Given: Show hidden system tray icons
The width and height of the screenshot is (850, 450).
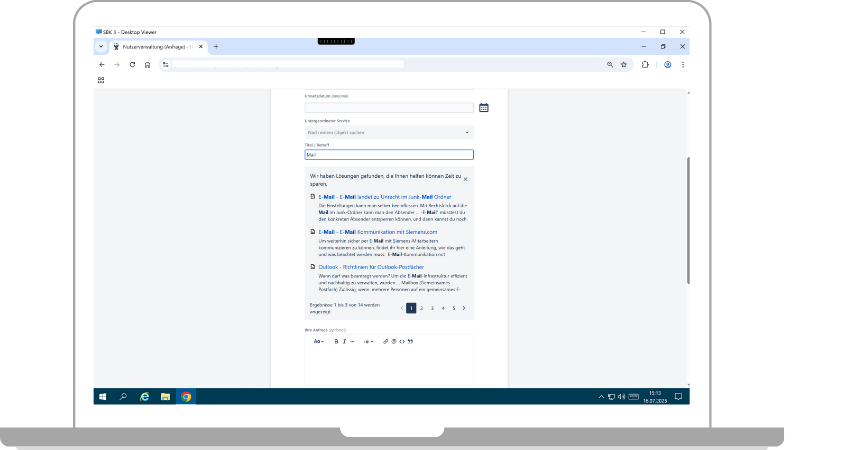Looking at the screenshot, I should [x=601, y=397].
